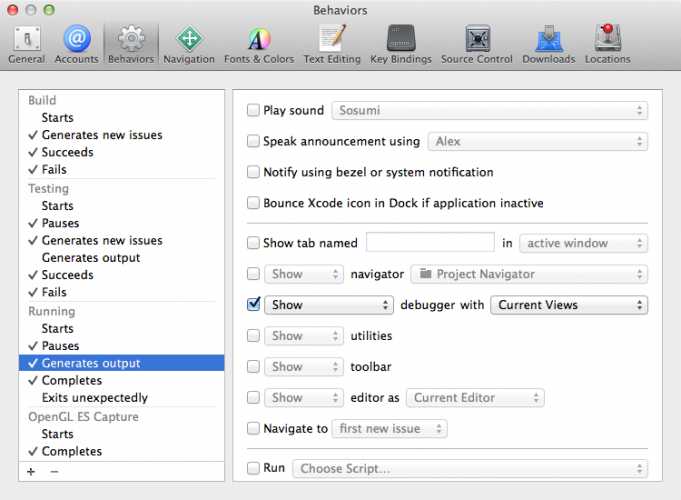The image size is (681, 500).
Task: Open Key Bindings preferences
Action: (x=401, y=45)
